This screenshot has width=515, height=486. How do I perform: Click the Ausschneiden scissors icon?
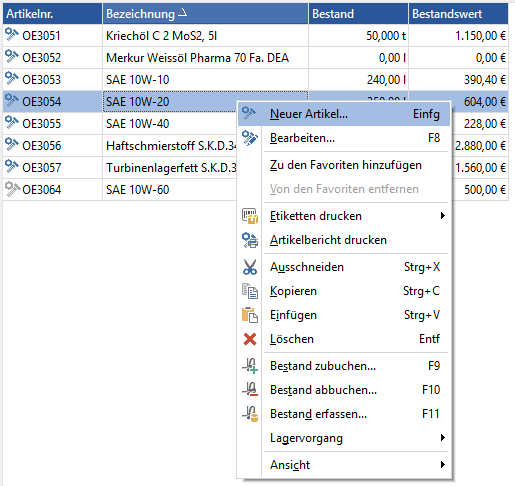250,267
